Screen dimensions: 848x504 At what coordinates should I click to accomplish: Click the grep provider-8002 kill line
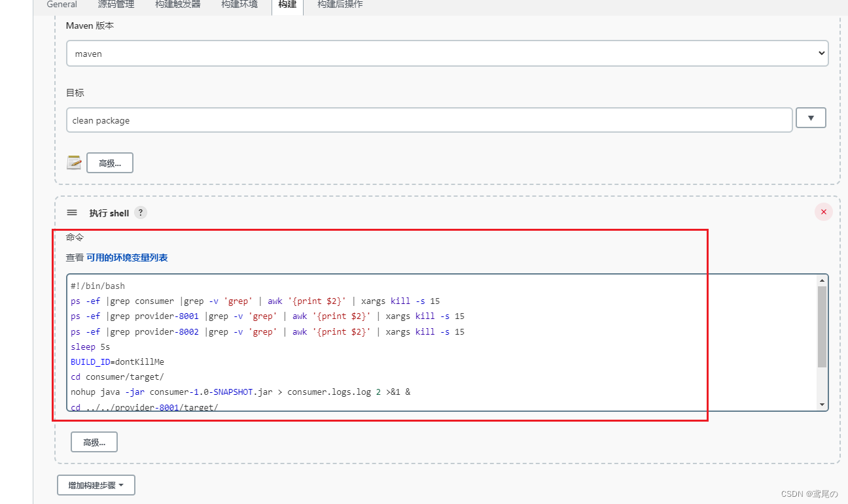pos(268,331)
